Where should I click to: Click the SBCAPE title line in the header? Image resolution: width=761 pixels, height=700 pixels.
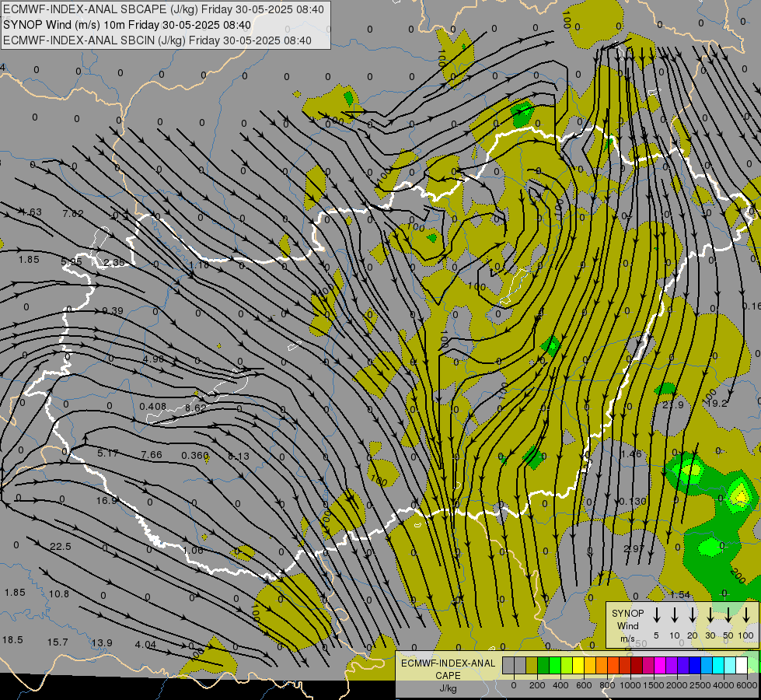[163, 9]
